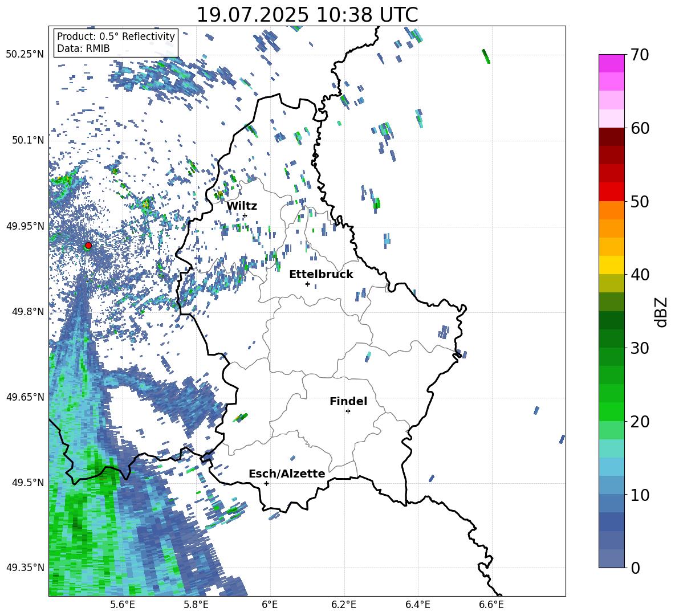Click the 49.65°N latitude label
This screenshot has height=616, width=675.
click(x=25, y=397)
